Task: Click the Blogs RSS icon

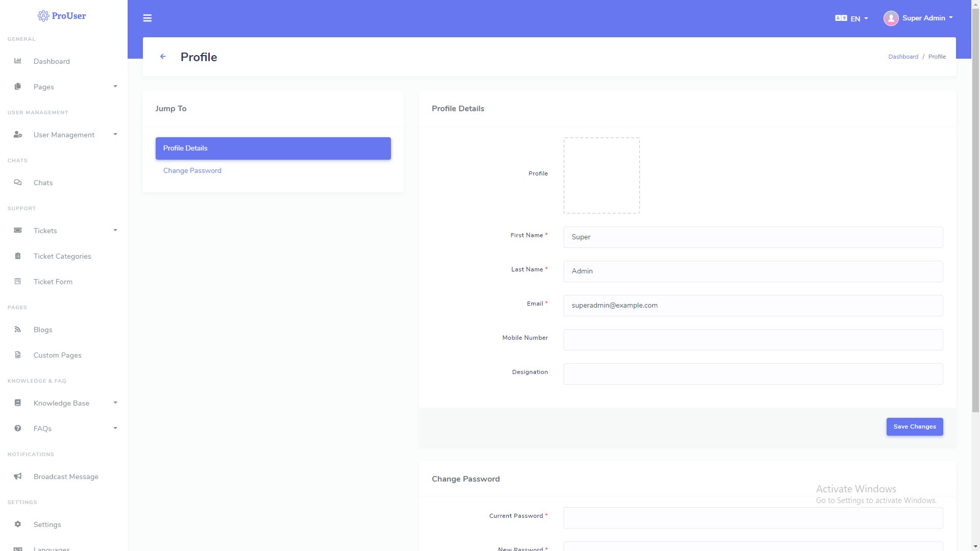Action: click(x=18, y=329)
